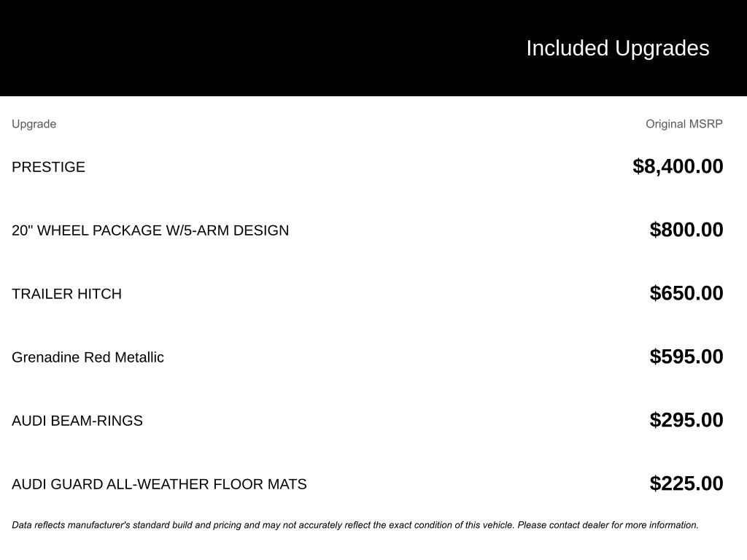
Task: Click the $8,400.00 PRESTIGE price
Action: pyautogui.click(x=678, y=166)
